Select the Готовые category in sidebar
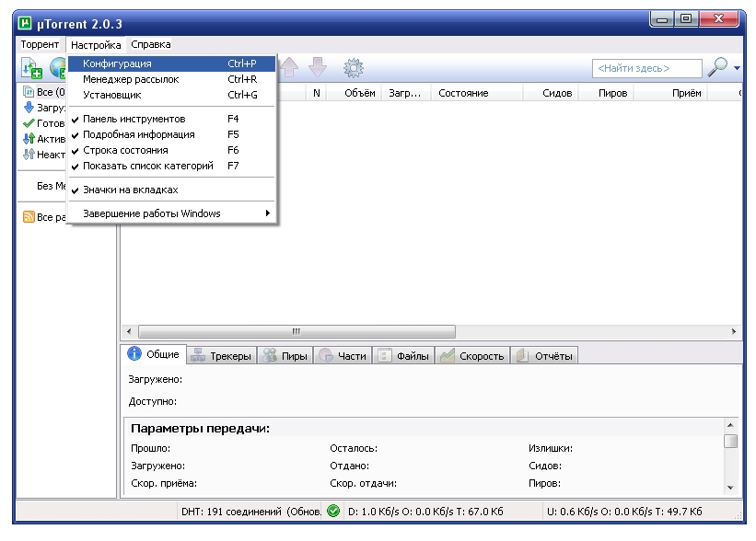This screenshot has height=541, width=756. tap(44, 123)
